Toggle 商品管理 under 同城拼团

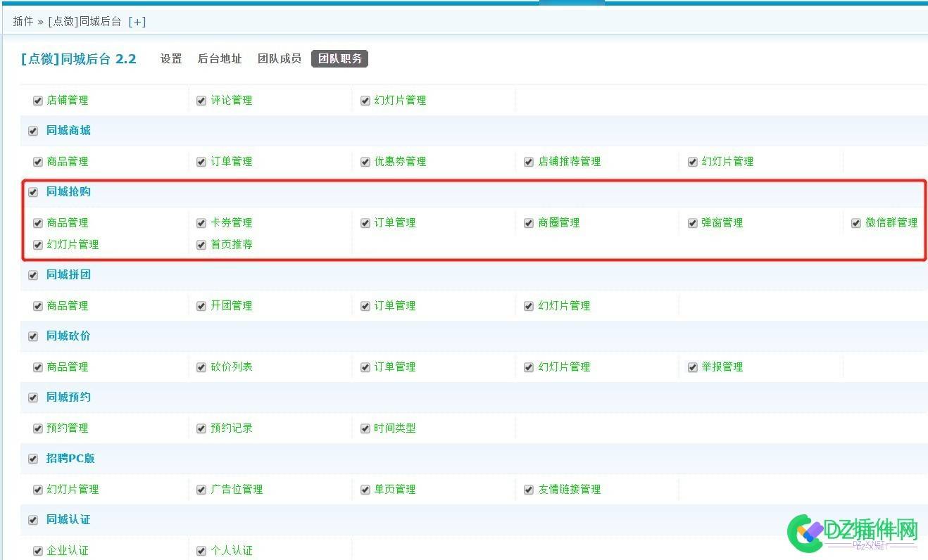pos(38,306)
